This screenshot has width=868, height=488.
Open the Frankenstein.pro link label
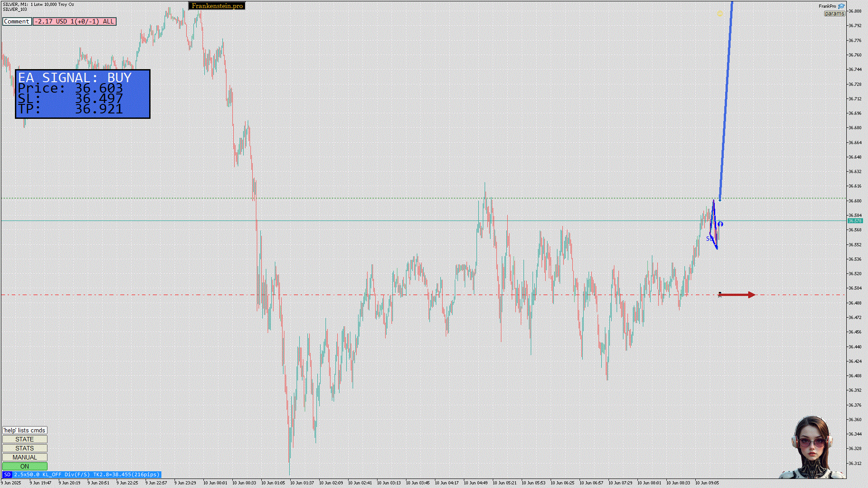[x=217, y=6]
